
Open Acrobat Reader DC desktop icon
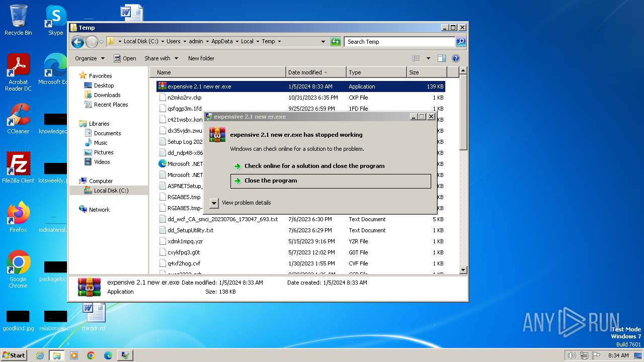pos(18,72)
